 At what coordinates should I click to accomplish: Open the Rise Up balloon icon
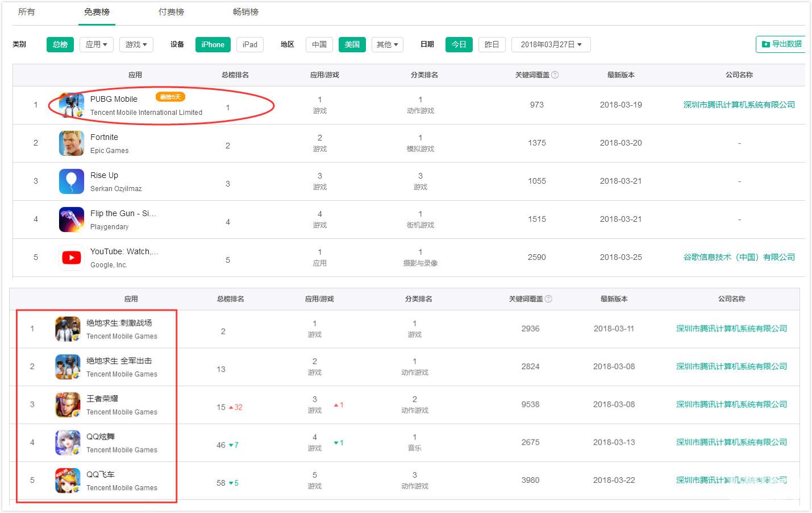[x=72, y=181]
